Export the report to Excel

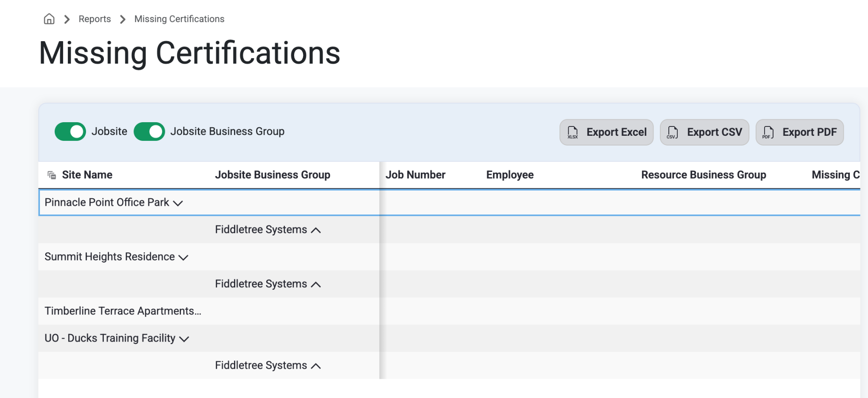[606, 132]
